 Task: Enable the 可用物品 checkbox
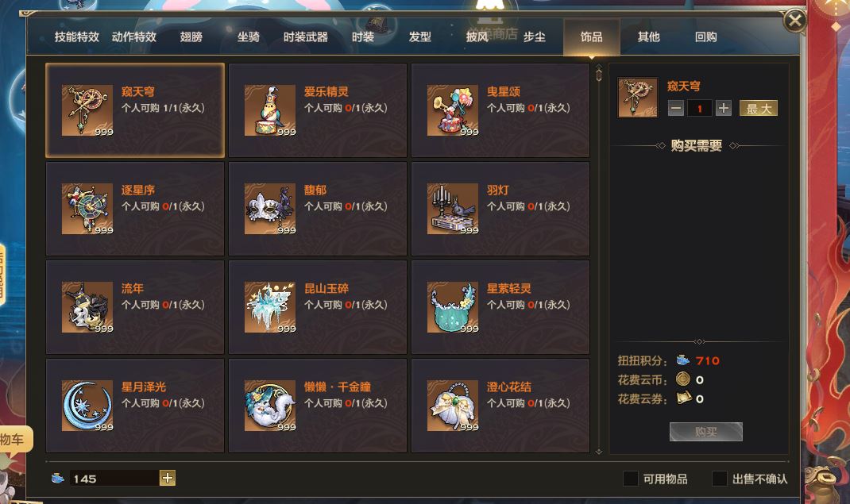(631, 479)
